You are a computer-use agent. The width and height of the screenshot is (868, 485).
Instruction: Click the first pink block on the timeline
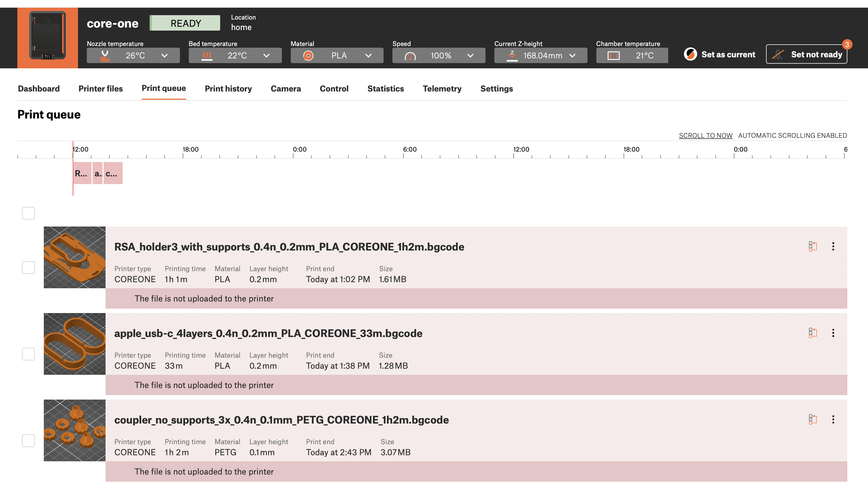click(x=82, y=173)
